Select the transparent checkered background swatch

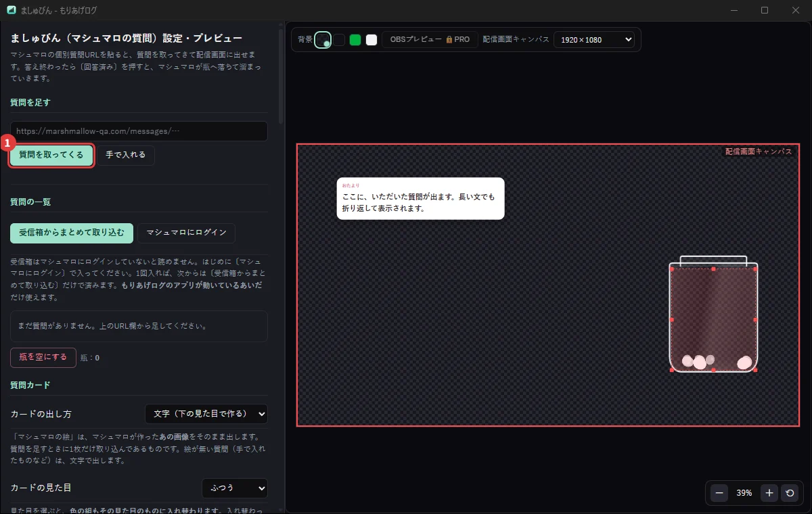pyautogui.click(x=323, y=40)
